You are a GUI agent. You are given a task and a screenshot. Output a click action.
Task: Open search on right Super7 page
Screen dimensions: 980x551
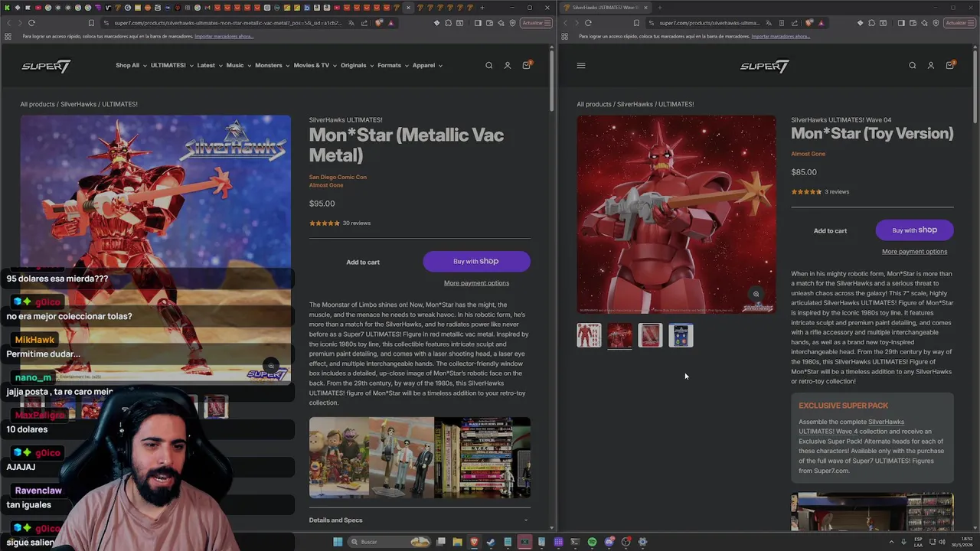pyautogui.click(x=913, y=66)
